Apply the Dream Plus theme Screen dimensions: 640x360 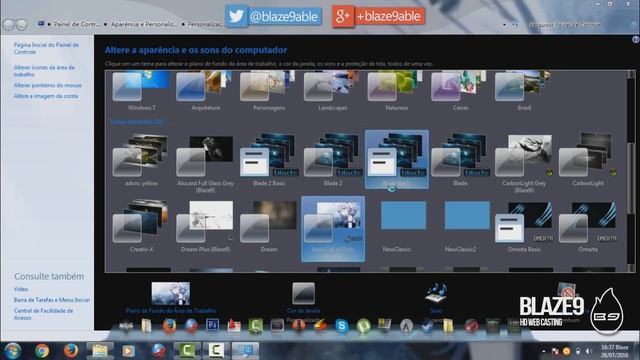(205, 226)
